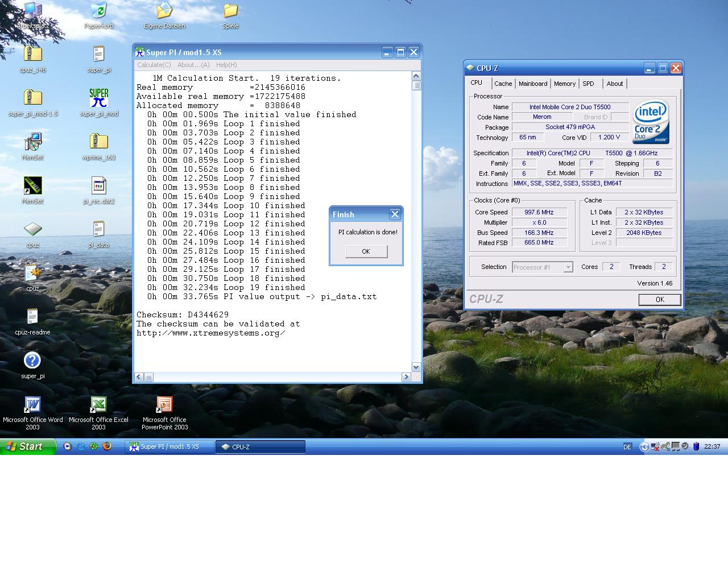Minimize the CPU-Z window
The height and width of the screenshot is (567, 728).
click(x=650, y=68)
